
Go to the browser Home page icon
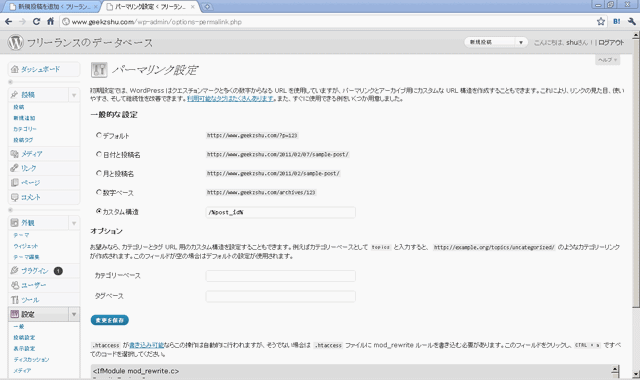50,22
